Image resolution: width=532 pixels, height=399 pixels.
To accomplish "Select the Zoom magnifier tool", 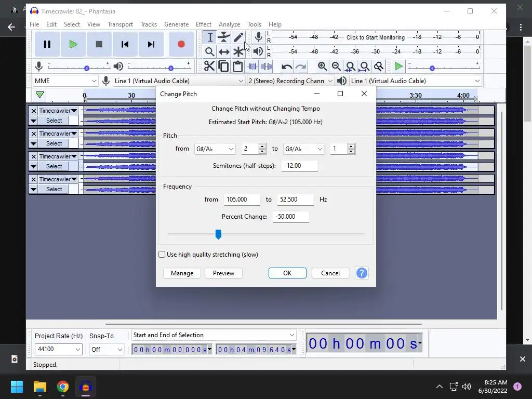I will (x=210, y=51).
